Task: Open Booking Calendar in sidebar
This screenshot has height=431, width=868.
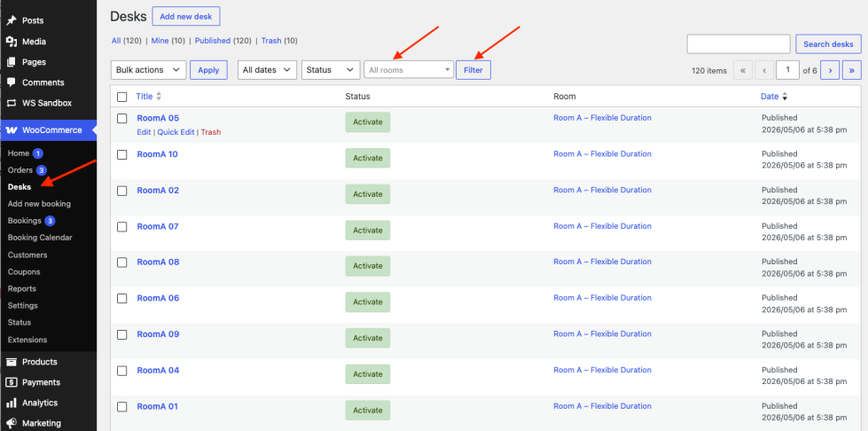Action: (x=40, y=238)
